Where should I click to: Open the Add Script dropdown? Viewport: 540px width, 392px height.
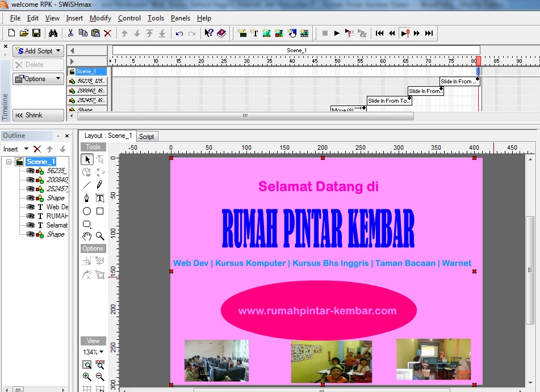(x=38, y=51)
